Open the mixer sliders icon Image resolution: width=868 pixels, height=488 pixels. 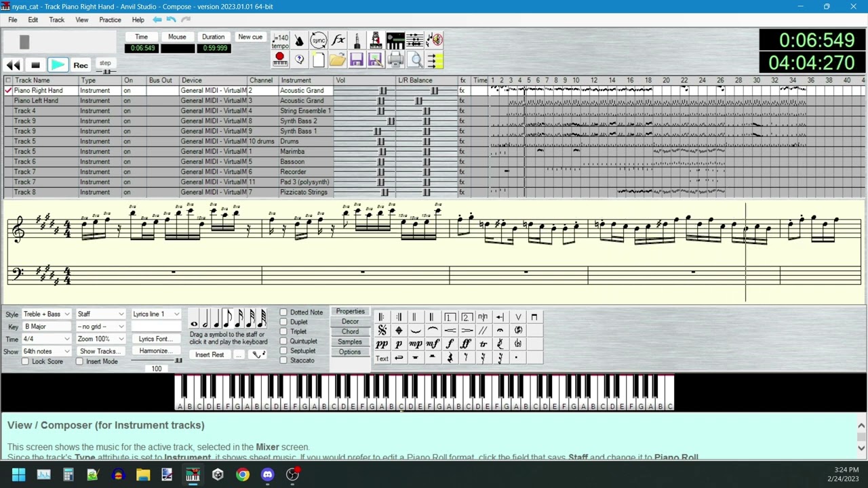click(x=414, y=41)
